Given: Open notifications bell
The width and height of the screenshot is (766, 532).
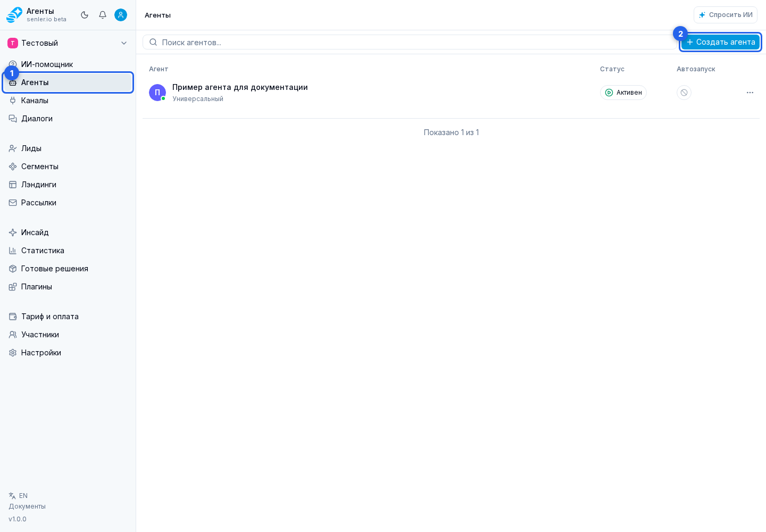Looking at the screenshot, I should point(103,15).
